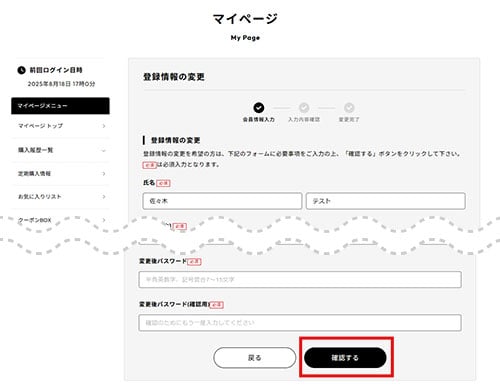
Task: Click the grey step icon 入力内容確認
Action: [304, 108]
